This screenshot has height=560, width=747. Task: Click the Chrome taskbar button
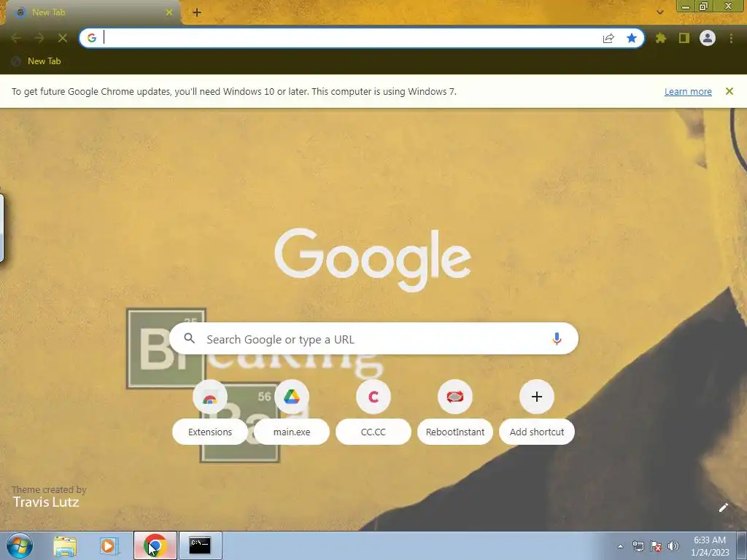pos(155,545)
